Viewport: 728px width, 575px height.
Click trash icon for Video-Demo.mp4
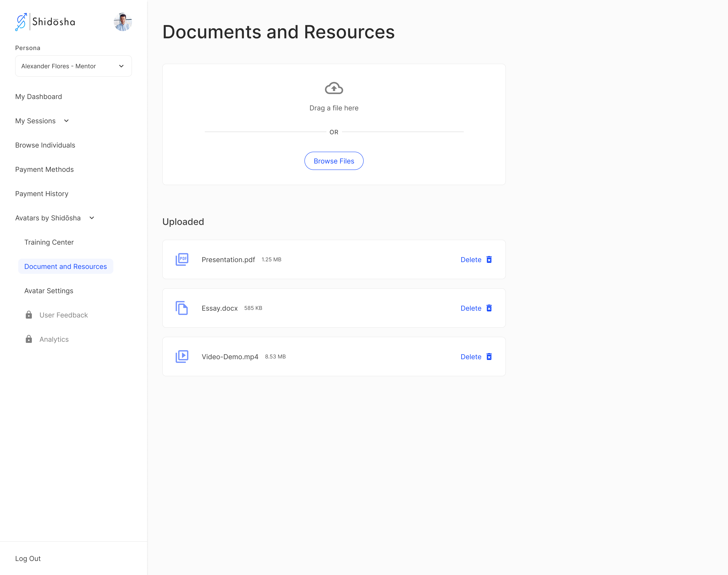pos(489,357)
